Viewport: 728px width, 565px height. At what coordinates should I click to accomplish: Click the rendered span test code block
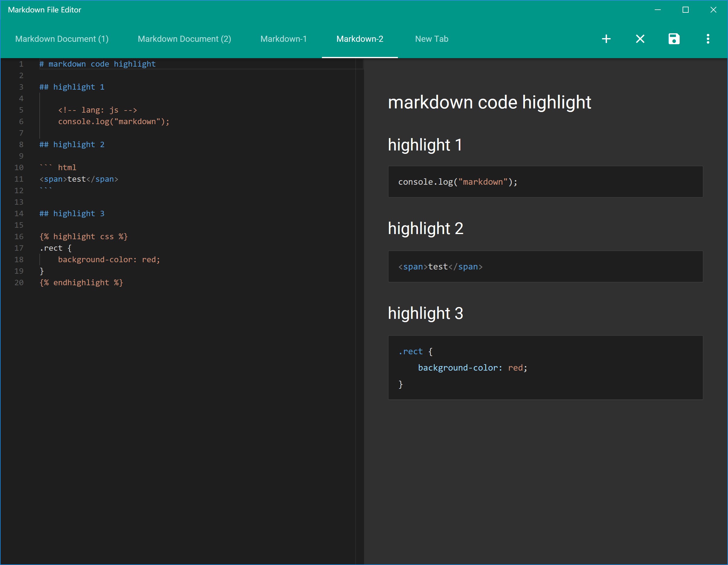545,267
